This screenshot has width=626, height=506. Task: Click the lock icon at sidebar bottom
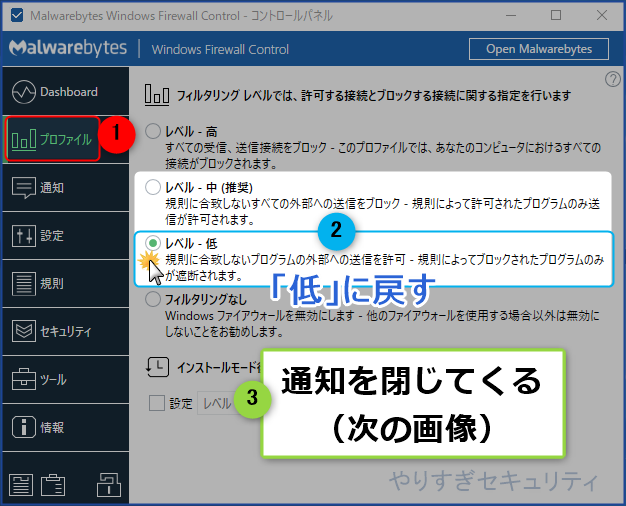point(109,485)
